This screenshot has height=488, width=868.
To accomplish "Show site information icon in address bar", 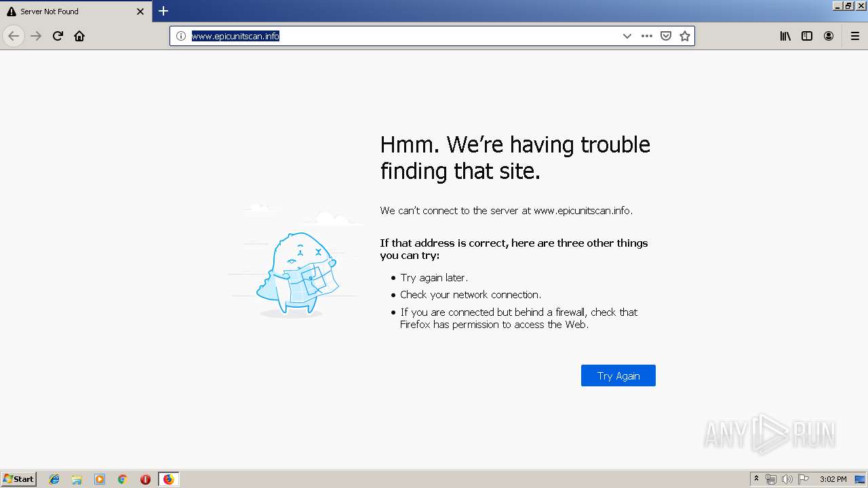I will click(181, 36).
